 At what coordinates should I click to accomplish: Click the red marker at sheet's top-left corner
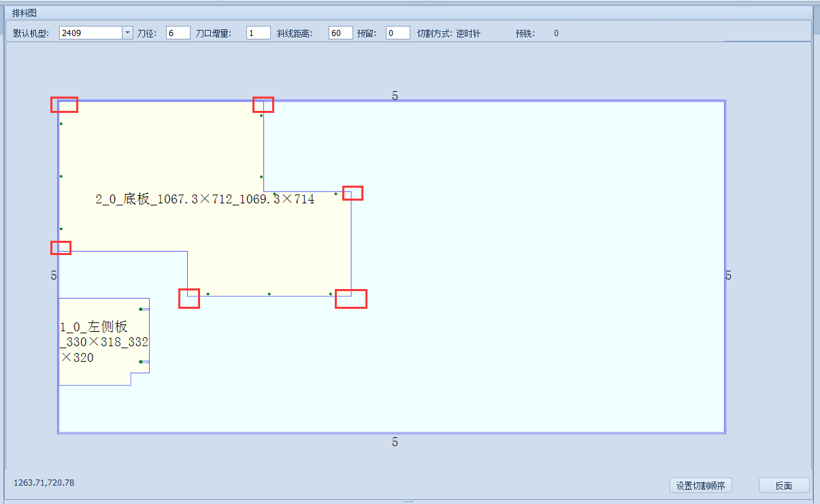64,104
